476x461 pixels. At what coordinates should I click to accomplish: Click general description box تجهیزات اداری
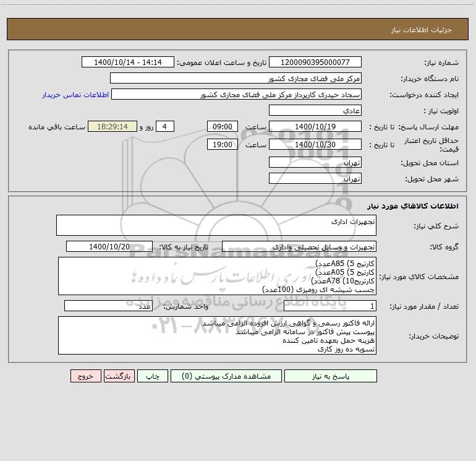[216, 225]
